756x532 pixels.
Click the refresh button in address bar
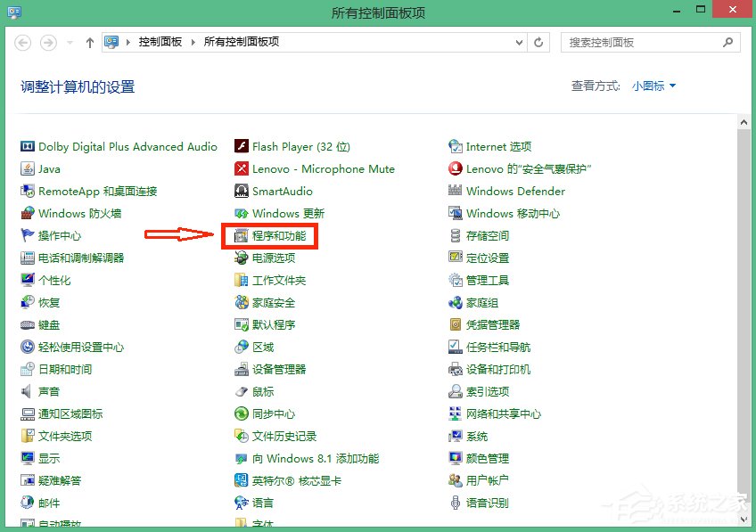538,42
